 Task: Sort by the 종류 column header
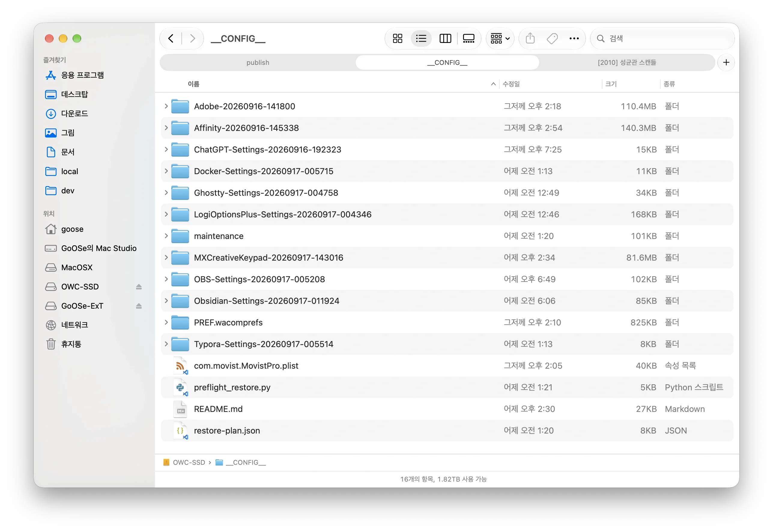coord(669,84)
